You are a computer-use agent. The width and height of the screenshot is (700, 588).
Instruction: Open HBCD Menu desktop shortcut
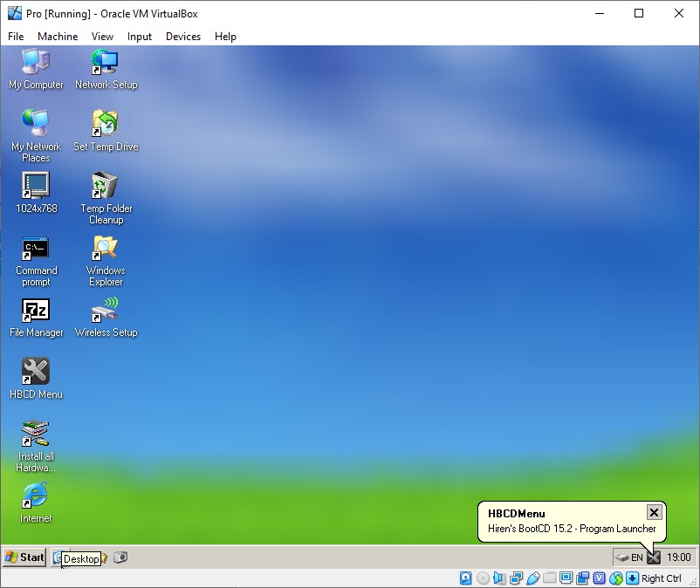36,379
